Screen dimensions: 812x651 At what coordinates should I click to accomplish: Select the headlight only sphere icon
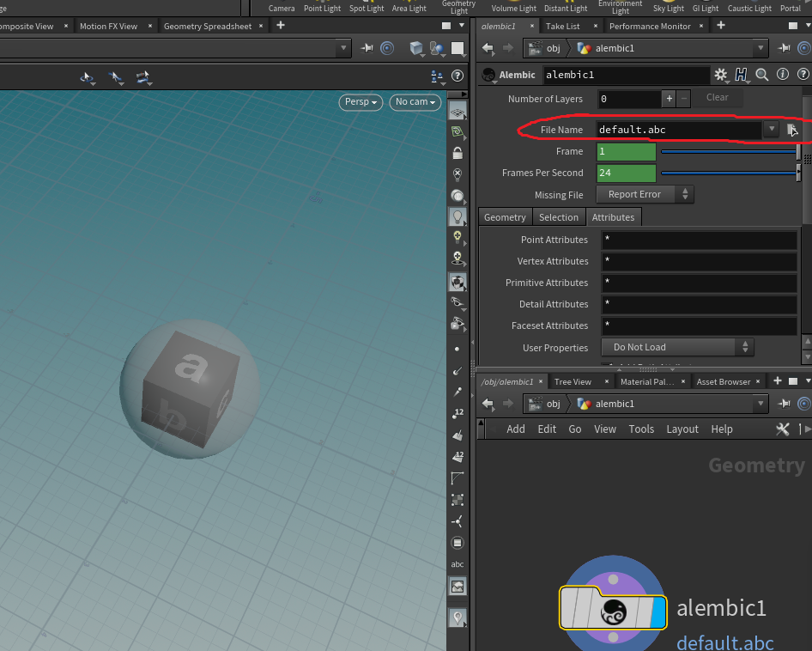point(458,196)
